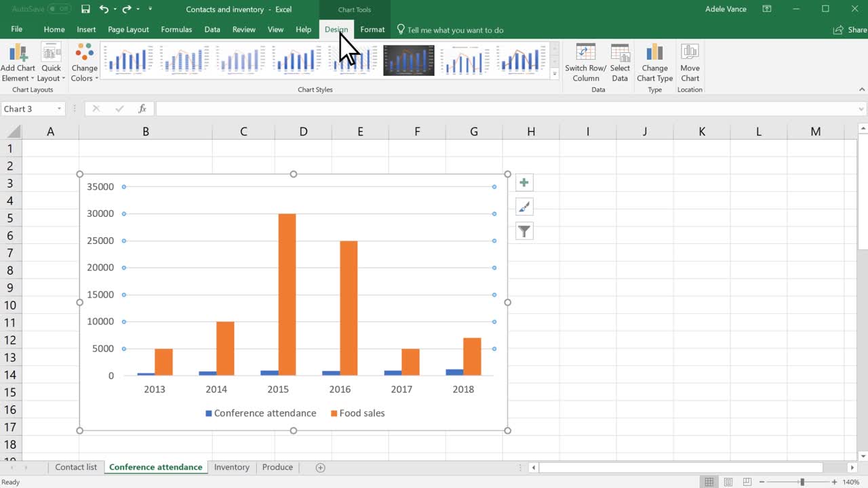Open the Page Layout tab

(128, 29)
